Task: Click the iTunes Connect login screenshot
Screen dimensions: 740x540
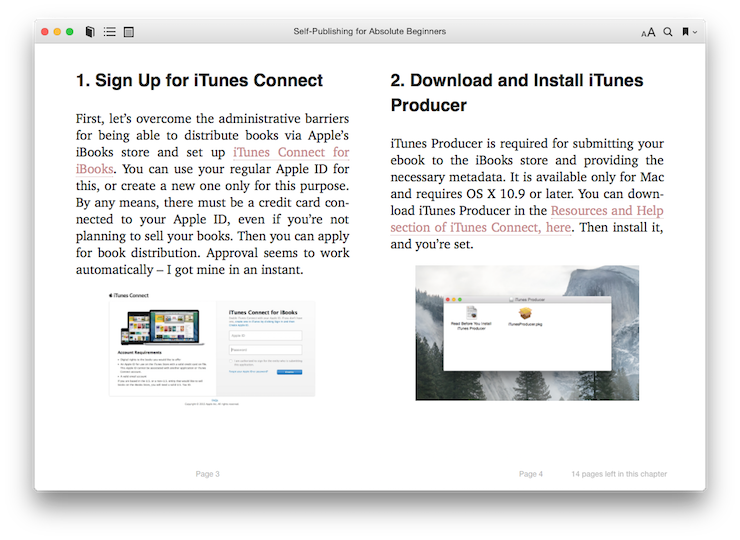Action: pos(212,348)
